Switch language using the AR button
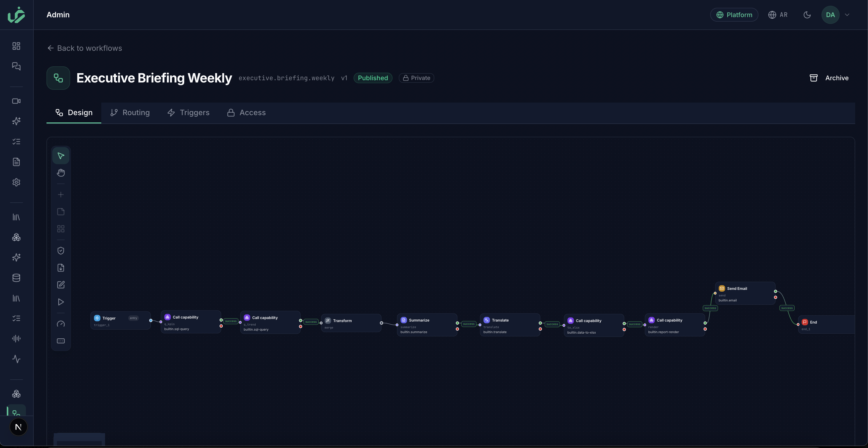The width and height of the screenshot is (868, 448). point(778,15)
